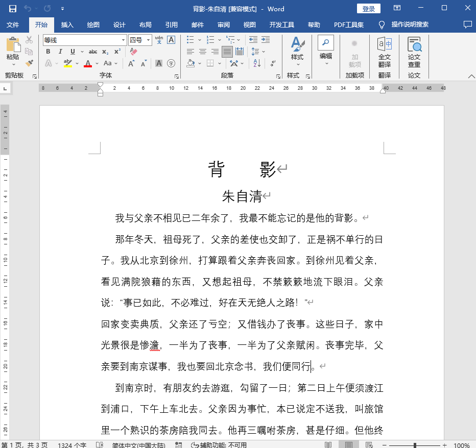The height and width of the screenshot is (448, 476).
Task: Click the character border A icon
Action: coord(171,40)
